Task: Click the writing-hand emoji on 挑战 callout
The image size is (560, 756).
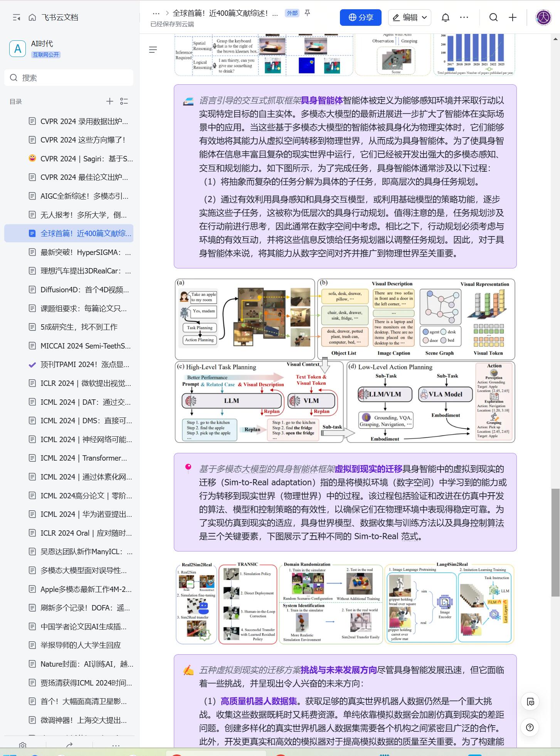Action: pyautogui.click(x=188, y=671)
